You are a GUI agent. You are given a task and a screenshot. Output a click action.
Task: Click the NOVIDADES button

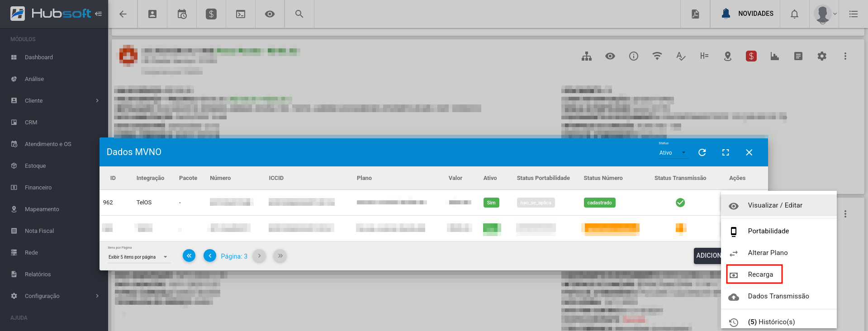(x=748, y=14)
